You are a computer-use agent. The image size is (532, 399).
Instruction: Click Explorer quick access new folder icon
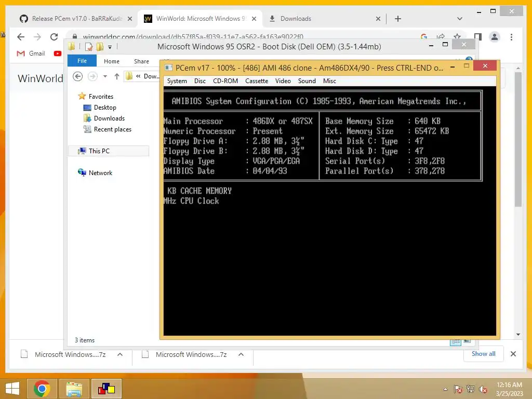point(100,46)
